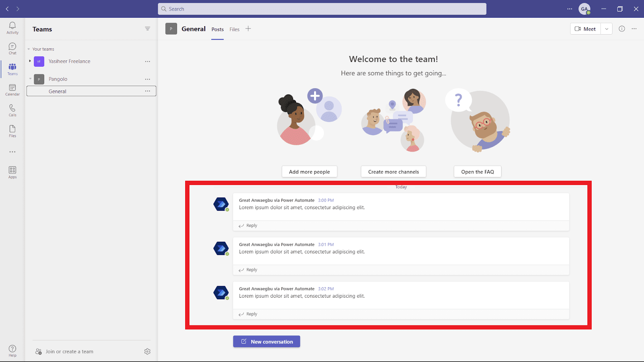Click the Search bar
Image resolution: width=644 pixels, height=362 pixels.
click(x=322, y=8)
